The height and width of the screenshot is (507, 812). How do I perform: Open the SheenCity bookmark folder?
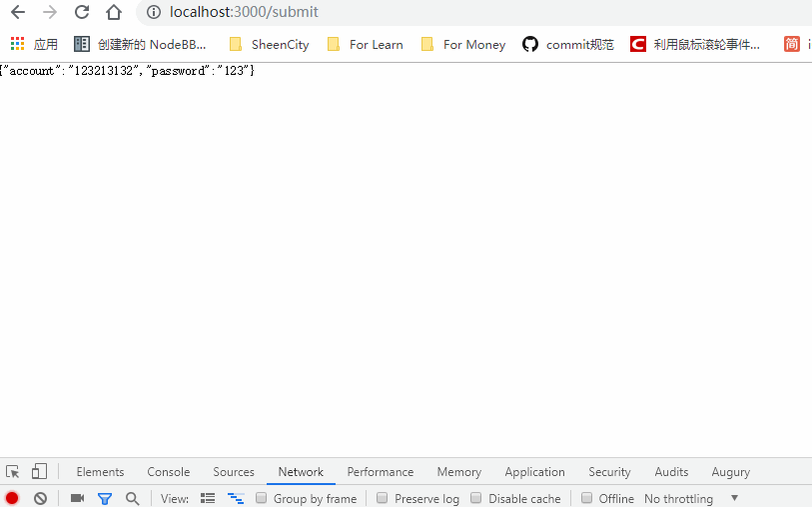(270, 45)
